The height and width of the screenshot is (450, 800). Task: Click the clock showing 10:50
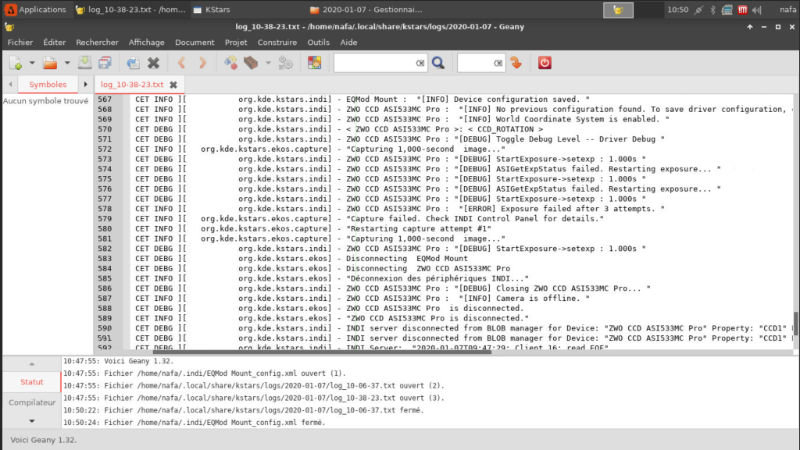678,10
